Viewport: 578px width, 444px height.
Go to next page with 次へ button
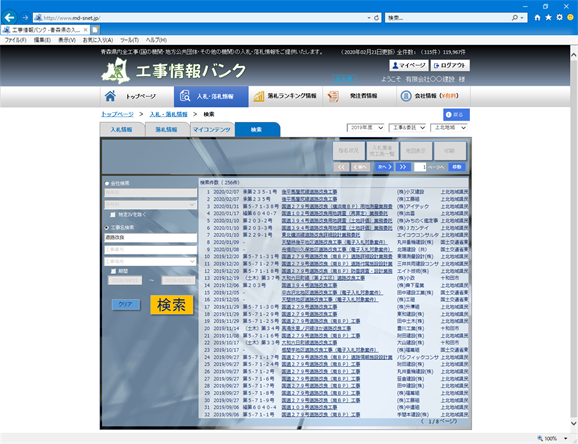(384, 167)
